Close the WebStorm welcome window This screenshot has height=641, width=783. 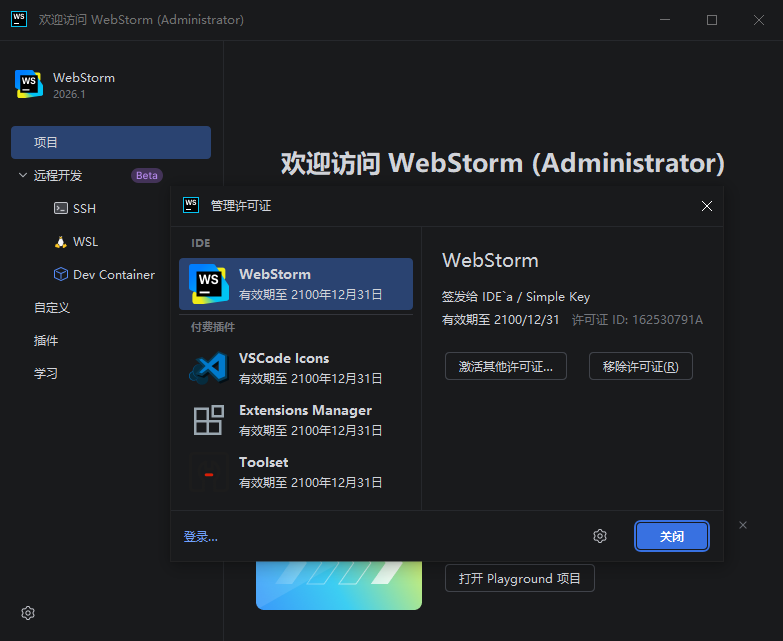coord(759,19)
